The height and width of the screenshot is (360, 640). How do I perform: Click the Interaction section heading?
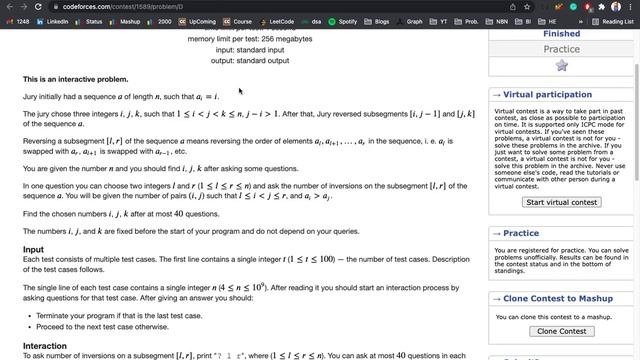[45, 346]
